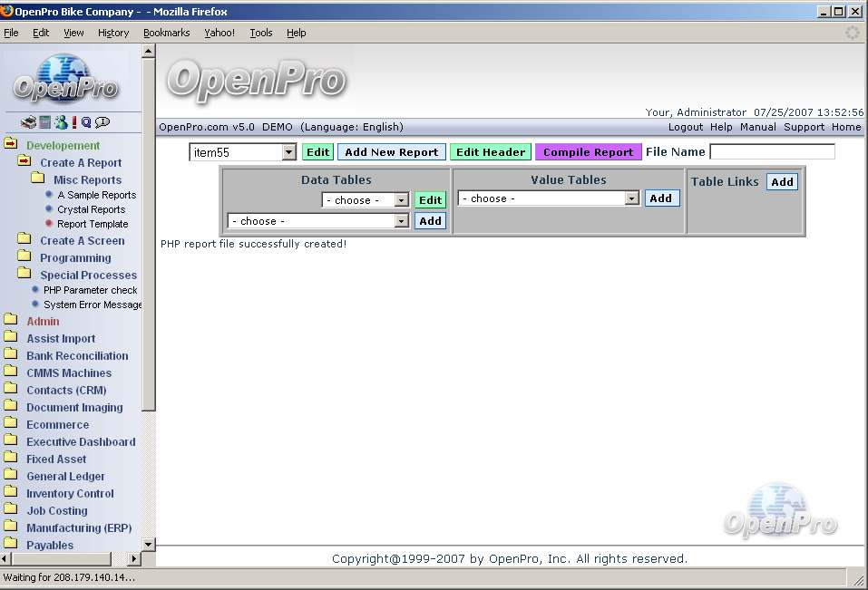This screenshot has height=590, width=868.
Task: Collapse the Developement folder
Action: 11,145
